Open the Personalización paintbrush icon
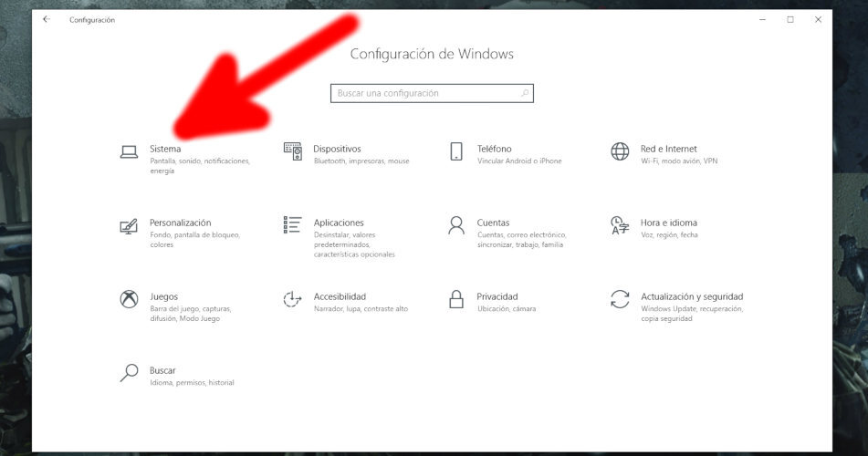This screenshot has width=868, height=456. click(129, 226)
